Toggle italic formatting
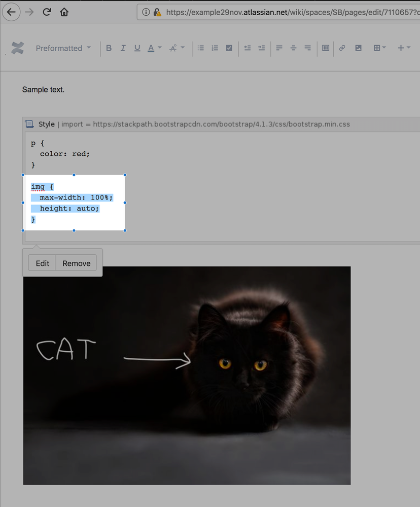 click(123, 48)
